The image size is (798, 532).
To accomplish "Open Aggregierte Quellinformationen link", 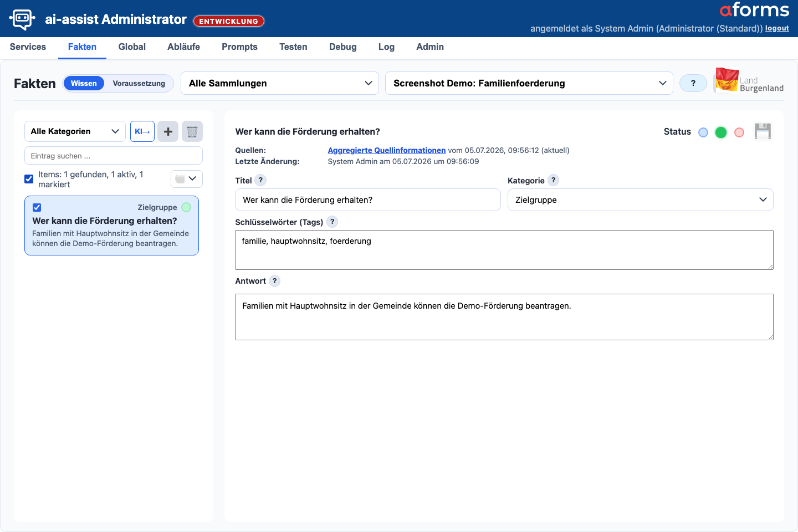I will pos(386,150).
